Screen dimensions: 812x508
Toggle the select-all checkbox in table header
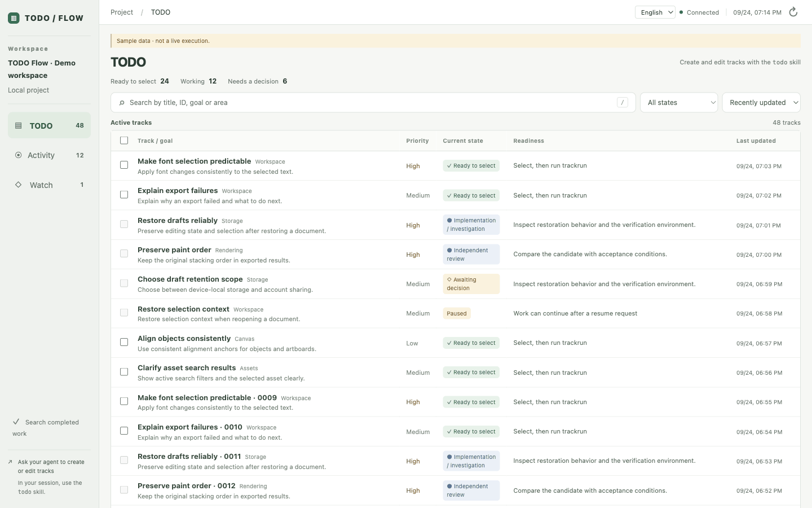[124, 141]
